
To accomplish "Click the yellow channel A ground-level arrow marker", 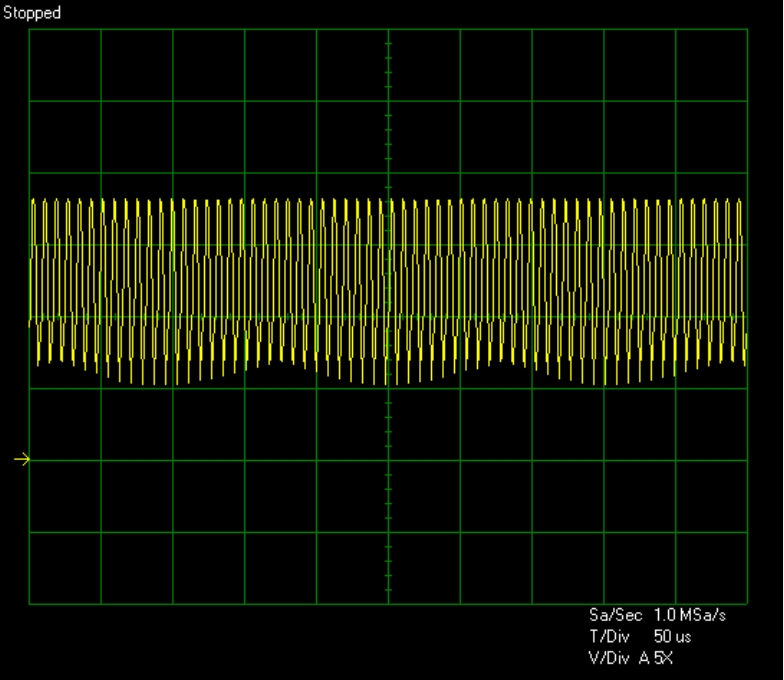I will [x=22, y=459].
